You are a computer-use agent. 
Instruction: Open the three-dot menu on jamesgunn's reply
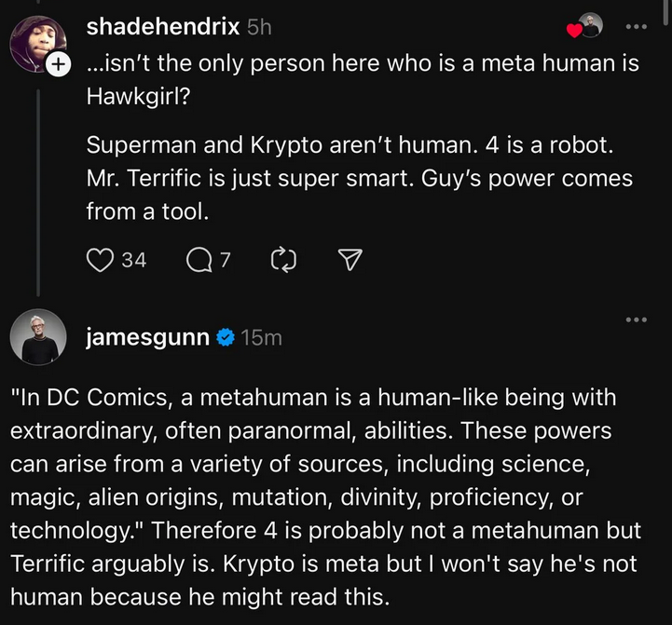pos(636,320)
